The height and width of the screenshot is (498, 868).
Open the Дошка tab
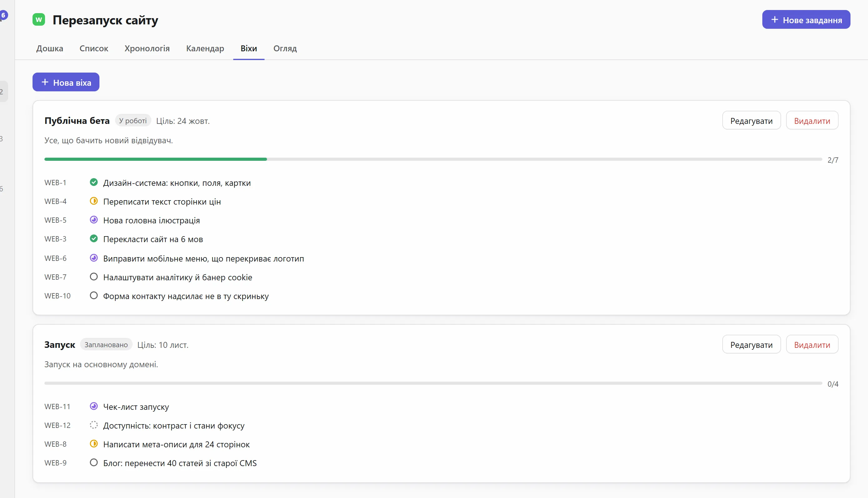[x=50, y=48]
